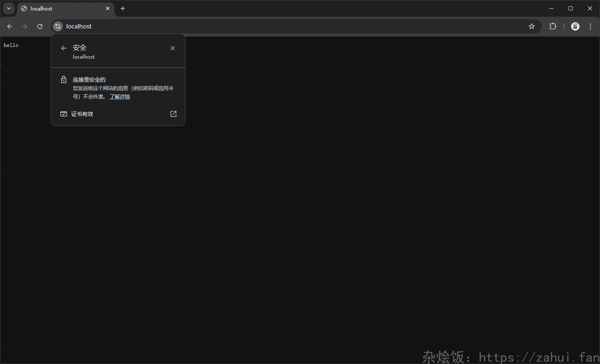Click the external-link icon beside 证书有效
This screenshot has width=600, height=364.
173,114
